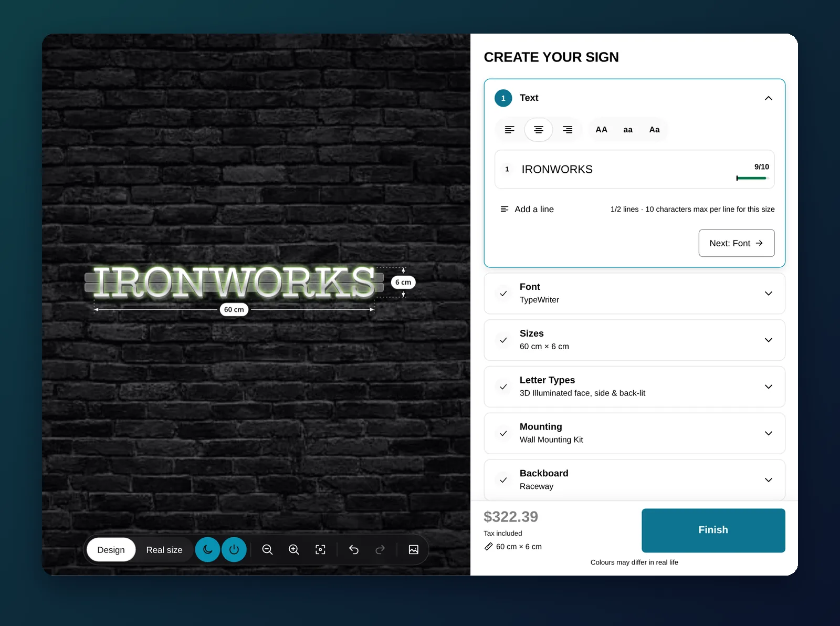Apply lowercase aa text case

(628, 130)
